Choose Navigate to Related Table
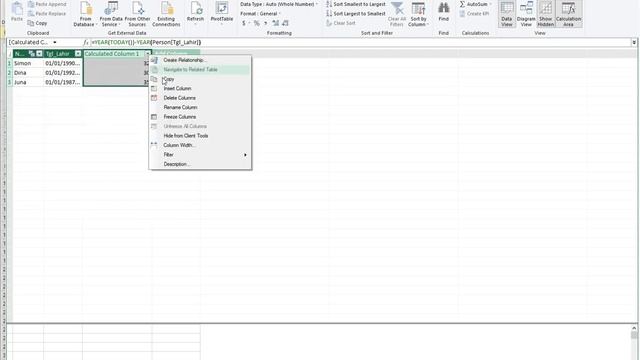This screenshot has width=640, height=360. pos(200,69)
